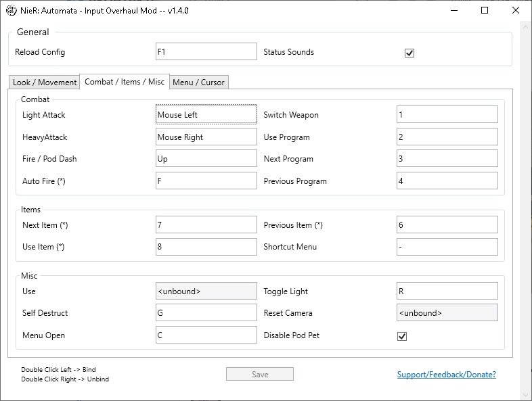This screenshot has height=401, width=532.
Task: Click the "Self Destruct" label
Action: point(45,313)
